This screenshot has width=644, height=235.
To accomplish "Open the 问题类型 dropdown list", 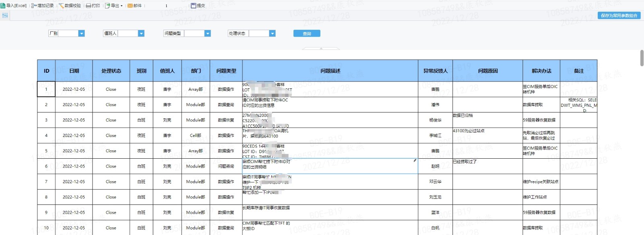I will [x=208, y=33].
